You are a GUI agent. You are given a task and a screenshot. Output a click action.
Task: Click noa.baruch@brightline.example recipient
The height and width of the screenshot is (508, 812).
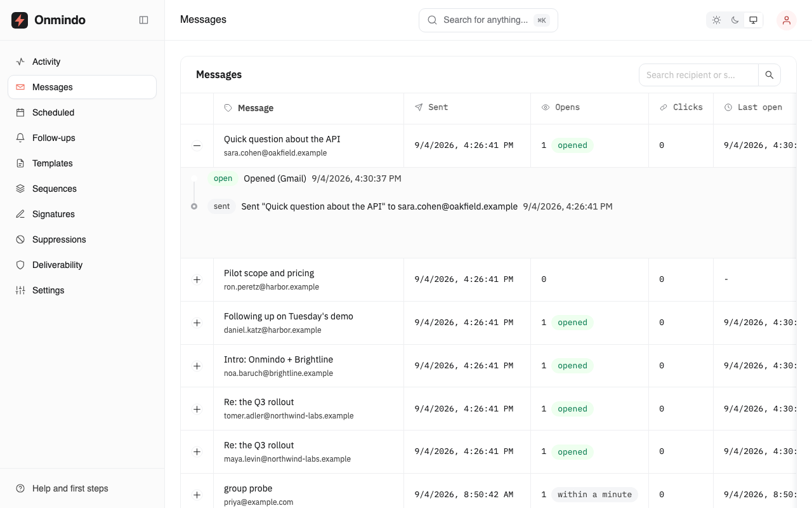pyautogui.click(x=278, y=373)
